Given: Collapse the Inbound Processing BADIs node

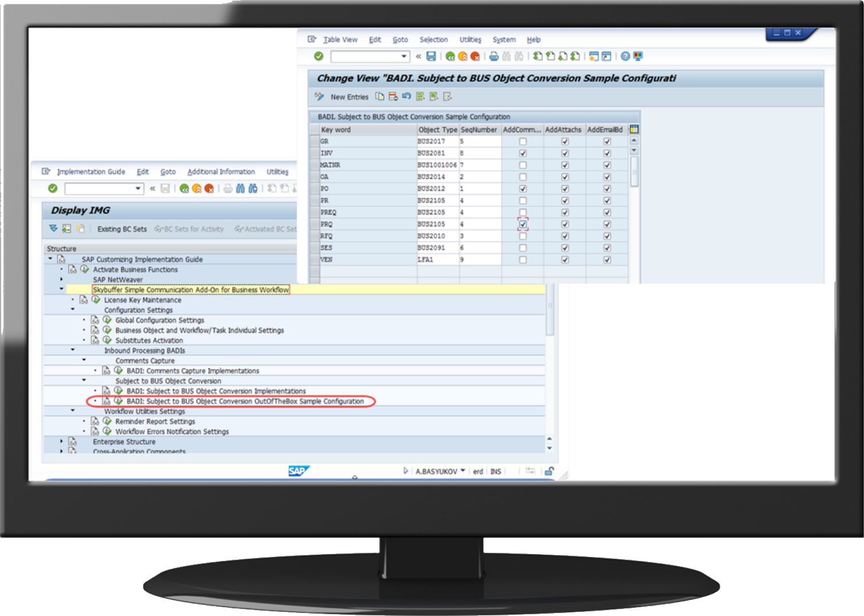Looking at the screenshot, I should 73,350.
